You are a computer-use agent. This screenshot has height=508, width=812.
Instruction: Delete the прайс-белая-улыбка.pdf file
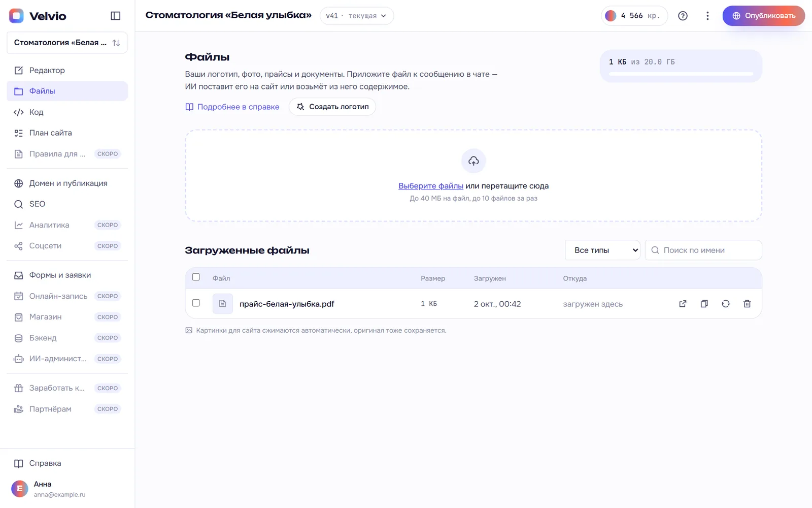pyautogui.click(x=747, y=304)
